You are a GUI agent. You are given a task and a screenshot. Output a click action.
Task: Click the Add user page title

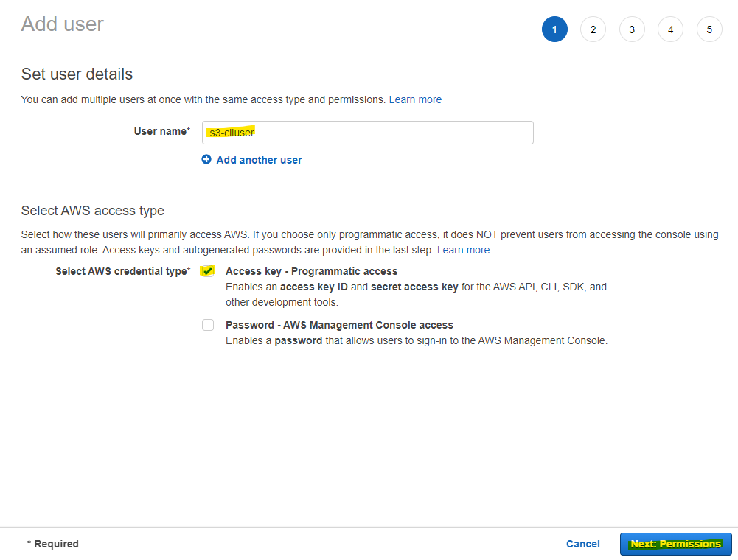pyautogui.click(x=62, y=24)
